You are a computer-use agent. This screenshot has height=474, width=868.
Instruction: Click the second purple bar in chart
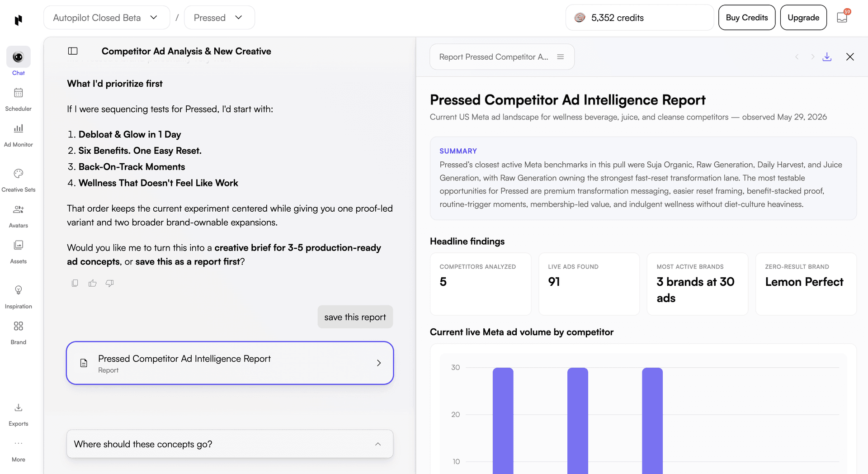click(578, 421)
